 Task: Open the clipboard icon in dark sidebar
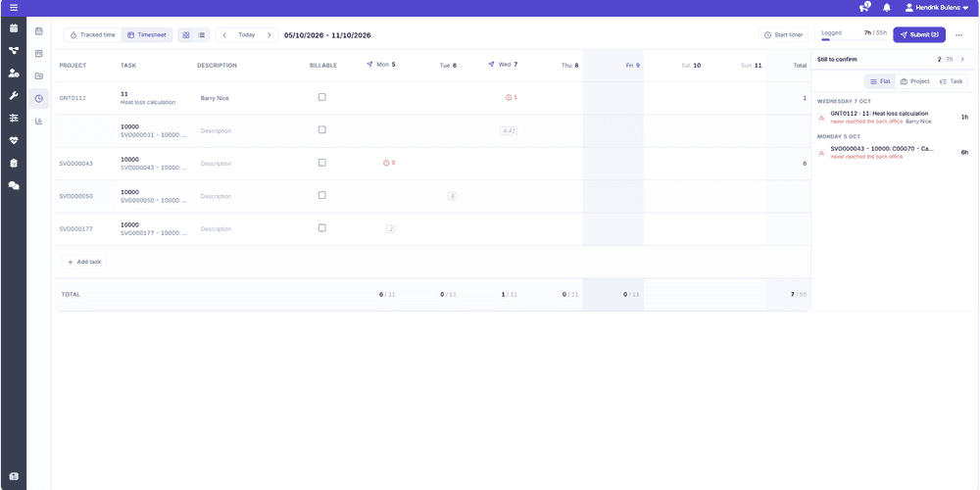coord(13,163)
